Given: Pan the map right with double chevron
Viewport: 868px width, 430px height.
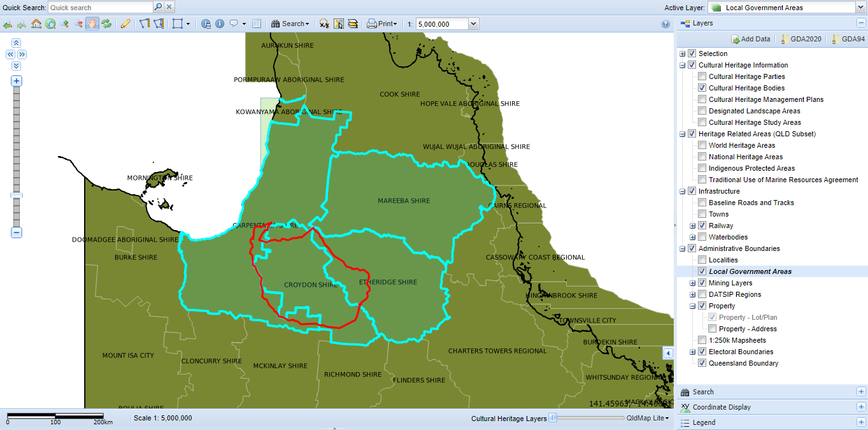Looking at the screenshot, I should (22, 54).
